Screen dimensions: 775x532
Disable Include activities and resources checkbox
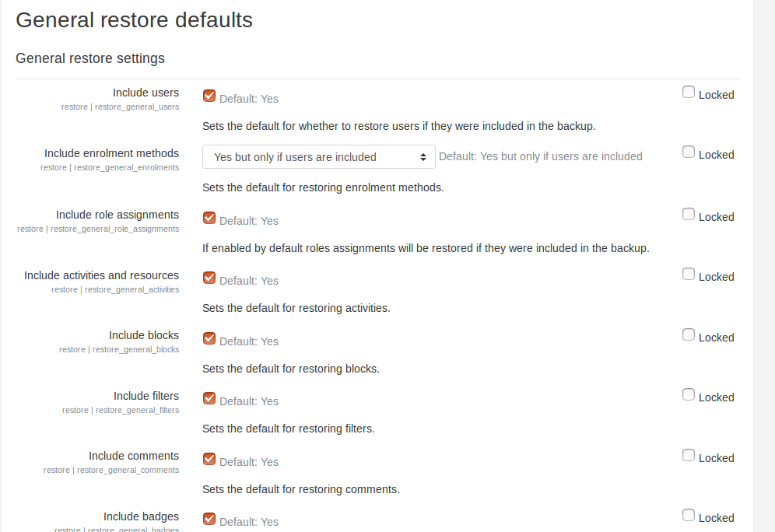click(x=209, y=278)
